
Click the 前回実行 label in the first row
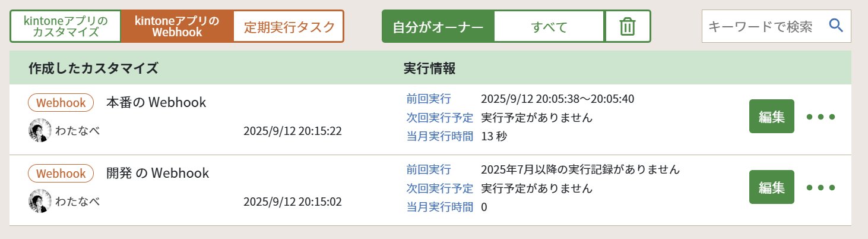(429, 98)
